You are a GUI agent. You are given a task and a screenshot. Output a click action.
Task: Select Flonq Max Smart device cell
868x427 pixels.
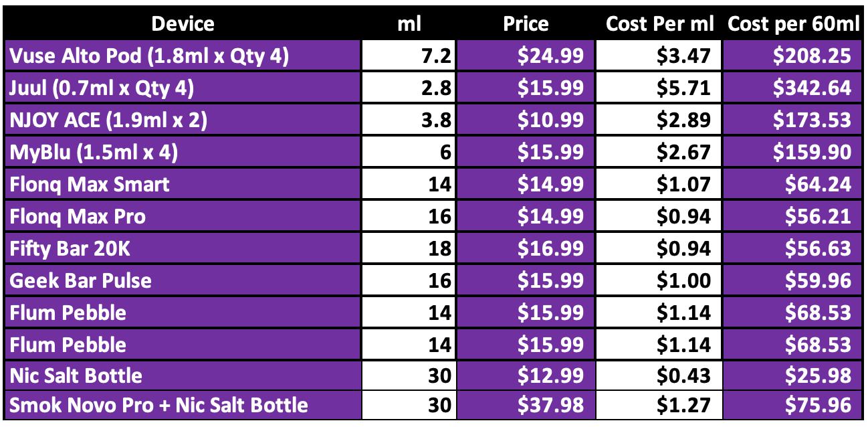(x=183, y=184)
